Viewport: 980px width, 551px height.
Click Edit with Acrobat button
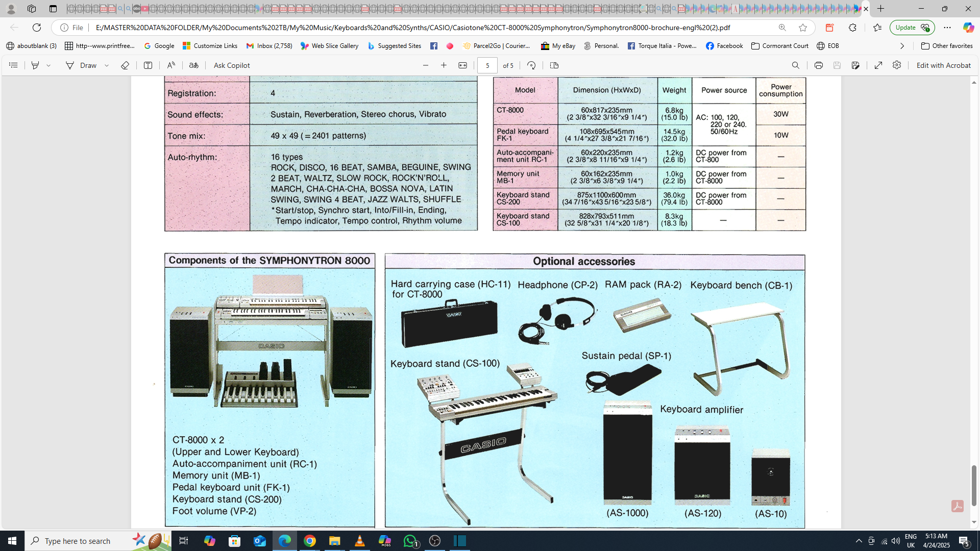point(943,65)
